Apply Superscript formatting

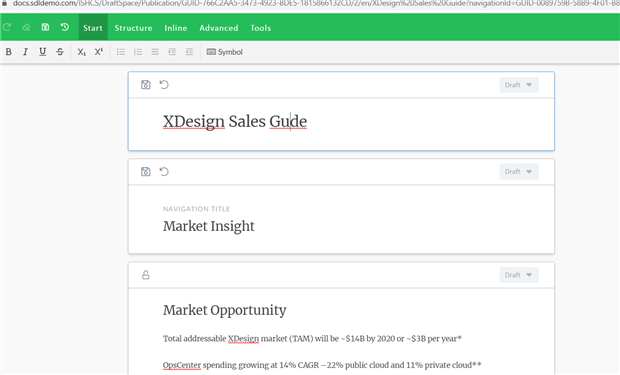point(99,52)
